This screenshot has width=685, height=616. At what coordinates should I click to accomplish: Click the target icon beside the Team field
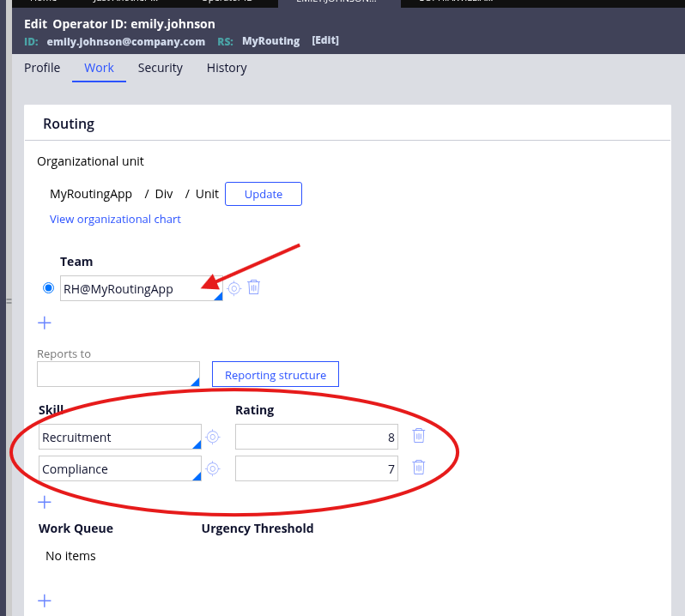click(233, 288)
